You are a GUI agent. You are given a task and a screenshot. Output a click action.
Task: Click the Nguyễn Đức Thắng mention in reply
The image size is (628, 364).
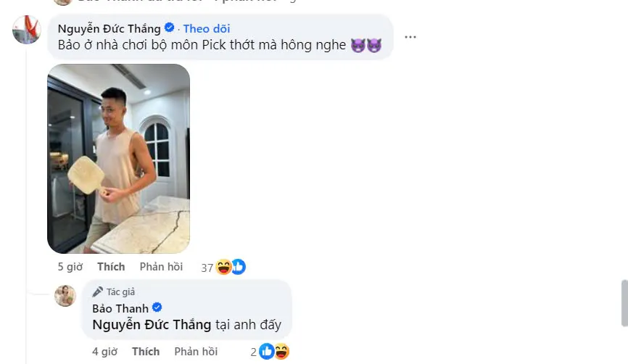(x=152, y=324)
